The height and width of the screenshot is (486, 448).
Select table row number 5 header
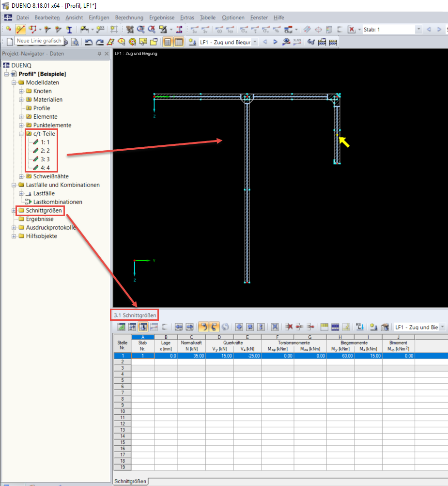(x=123, y=380)
